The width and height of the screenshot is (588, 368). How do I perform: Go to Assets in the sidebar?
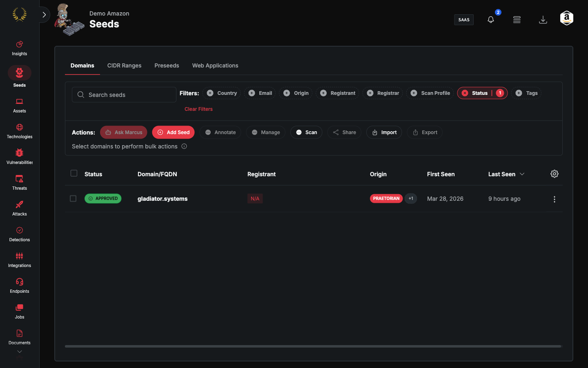pyautogui.click(x=19, y=105)
